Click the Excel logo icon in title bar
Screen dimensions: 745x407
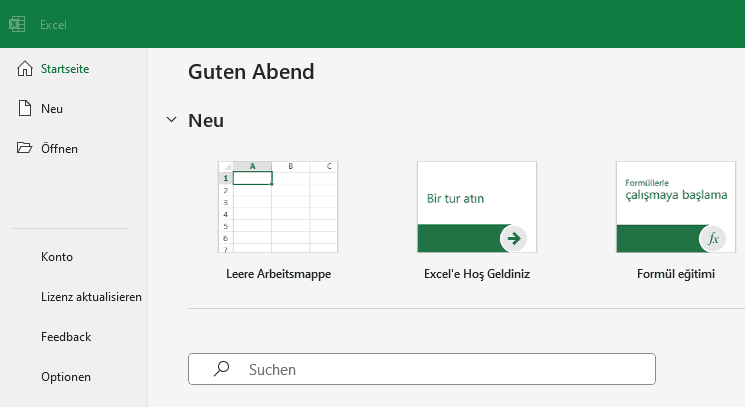[x=17, y=24]
